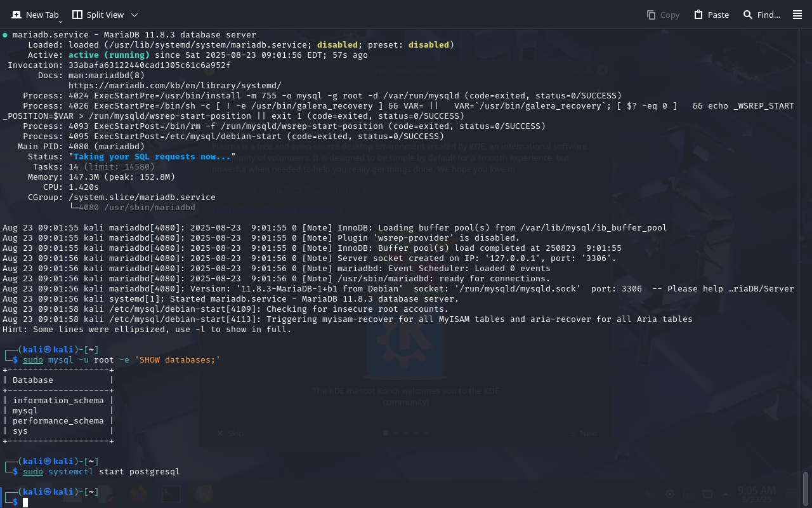
Task: Click 'ExecStartPost=/etc/mysql/debian-start' process line
Action: [233, 137]
